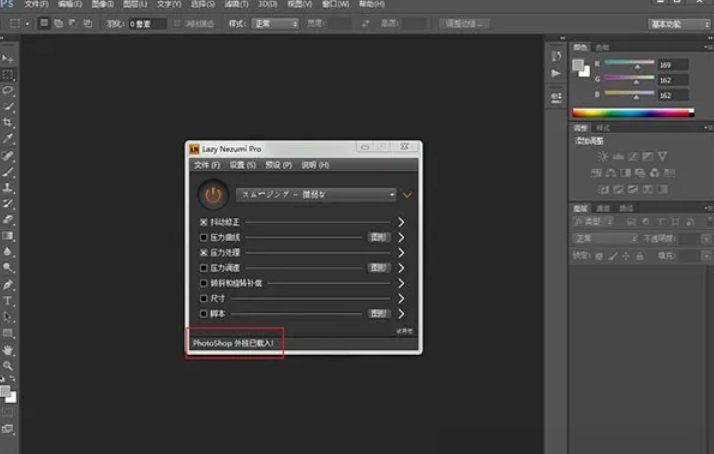Screen dimensions: 714x454
Task: Select the Zoom tool
Action: point(8,366)
